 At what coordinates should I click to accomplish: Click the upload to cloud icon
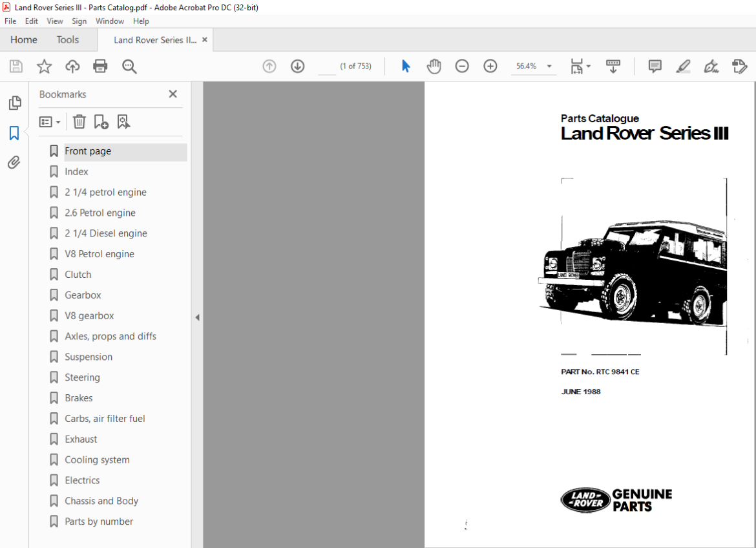click(x=72, y=66)
